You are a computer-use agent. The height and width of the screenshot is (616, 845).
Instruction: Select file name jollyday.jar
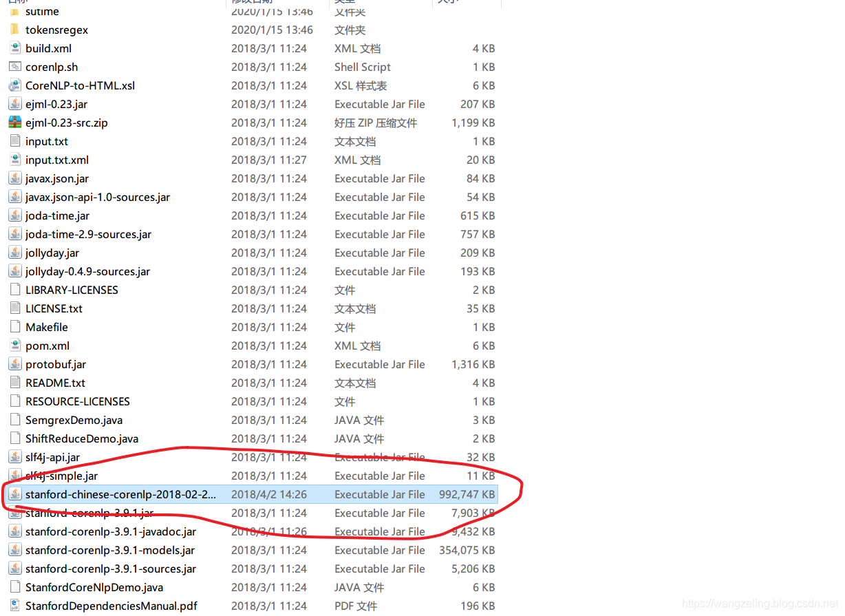(52, 253)
